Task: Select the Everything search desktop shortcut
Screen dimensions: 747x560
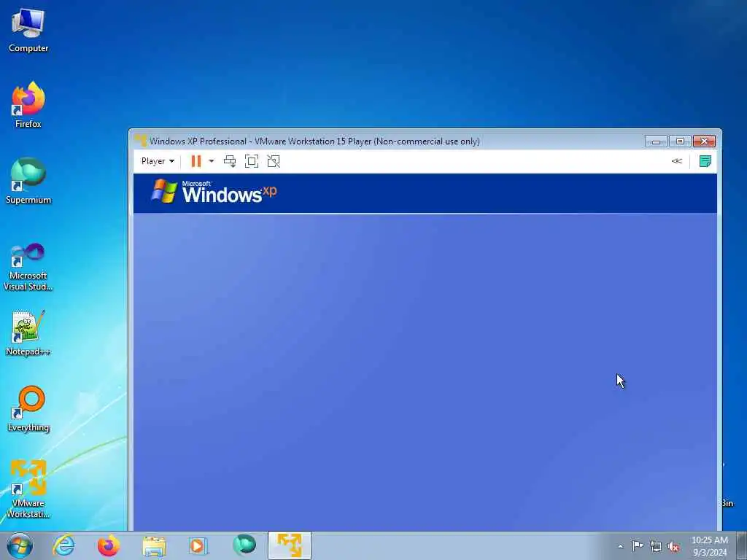Action: [x=28, y=408]
